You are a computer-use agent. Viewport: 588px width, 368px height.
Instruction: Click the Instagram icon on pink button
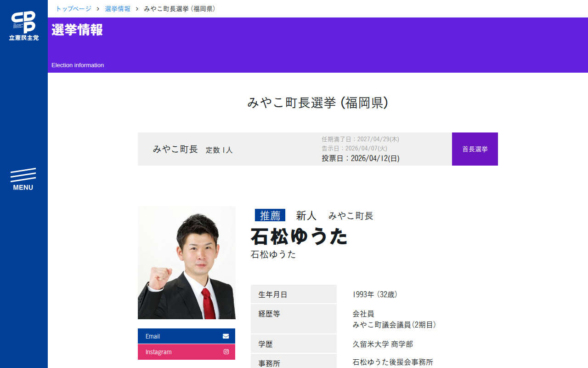pyautogui.click(x=226, y=352)
